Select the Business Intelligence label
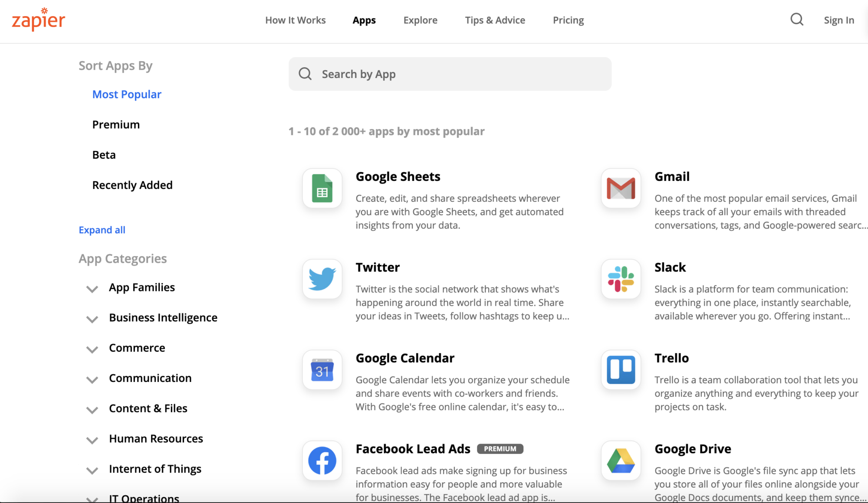868x503 pixels. click(x=163, y=318)
